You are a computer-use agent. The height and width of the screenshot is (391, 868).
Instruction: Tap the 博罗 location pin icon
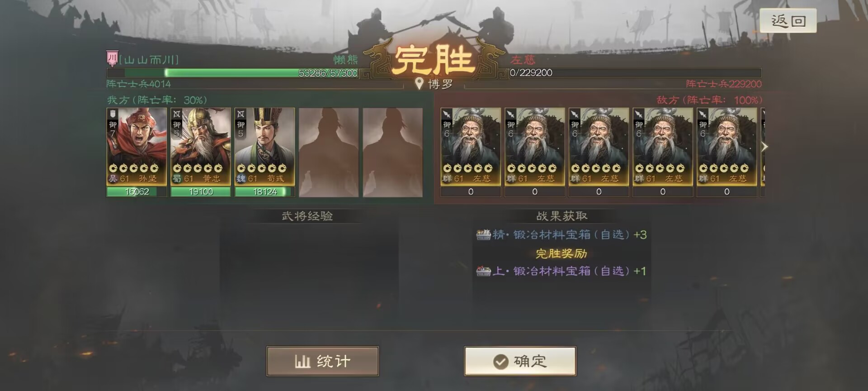coord(420,84)
